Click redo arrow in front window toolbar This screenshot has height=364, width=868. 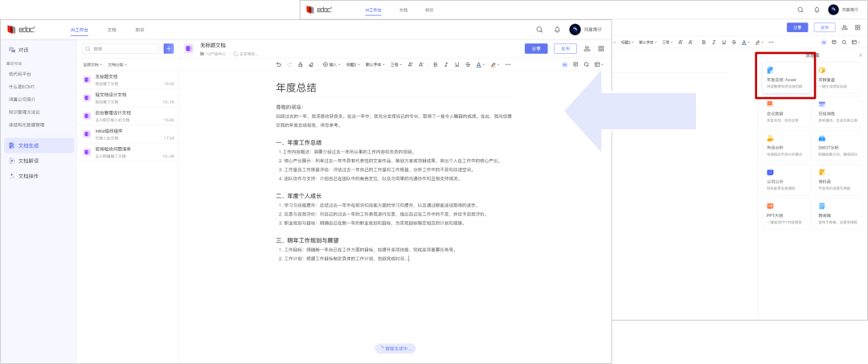(289, 65)
